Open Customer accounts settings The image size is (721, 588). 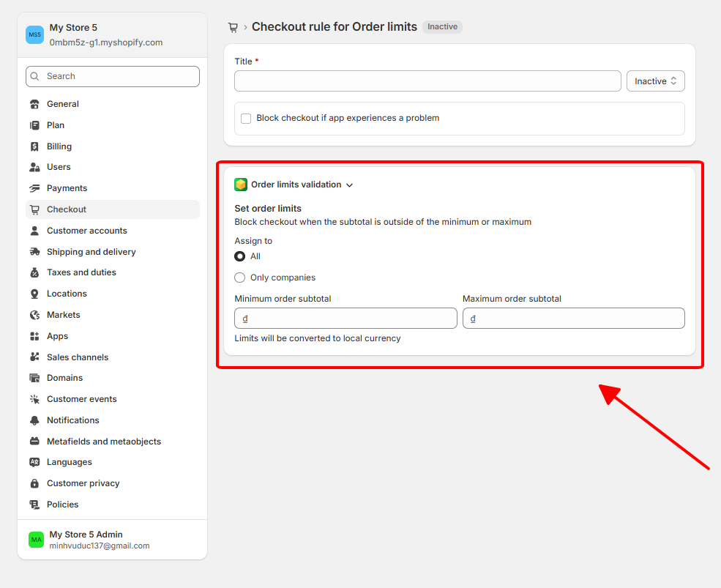pos(113,231)
